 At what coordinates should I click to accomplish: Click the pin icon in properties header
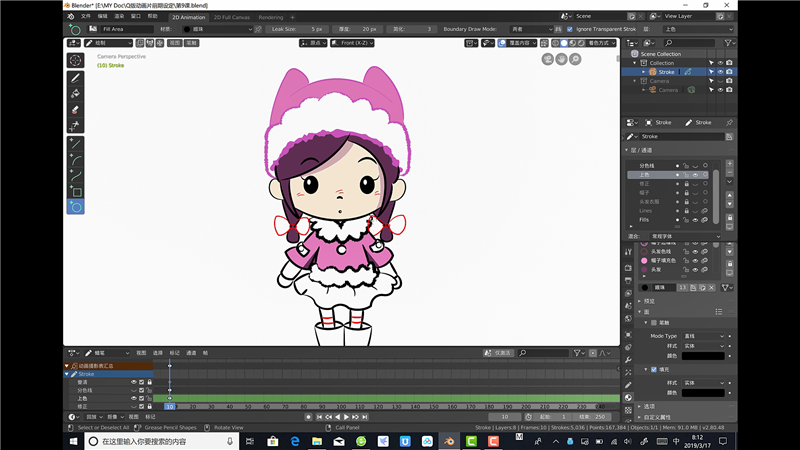click(x=729, y=122)
